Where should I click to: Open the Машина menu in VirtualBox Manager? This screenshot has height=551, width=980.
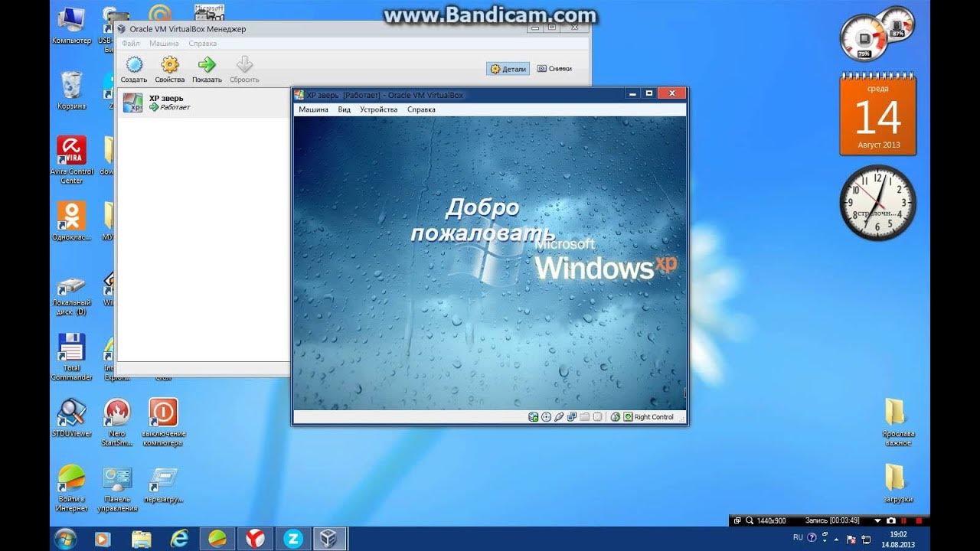point(164,44)
